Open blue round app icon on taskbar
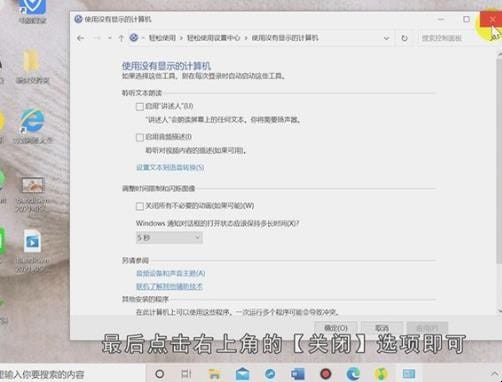Viewport: 502px width, 382px height. tap(270, 374)
